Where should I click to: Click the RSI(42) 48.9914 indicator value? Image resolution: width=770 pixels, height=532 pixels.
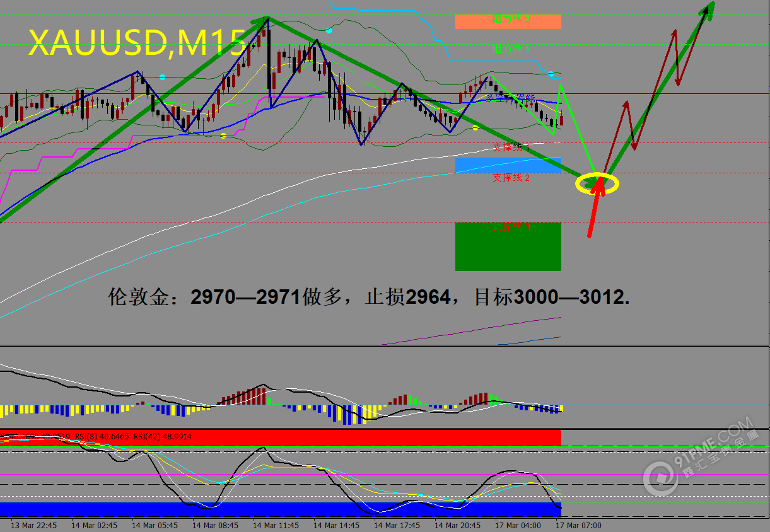coord(163,436)
